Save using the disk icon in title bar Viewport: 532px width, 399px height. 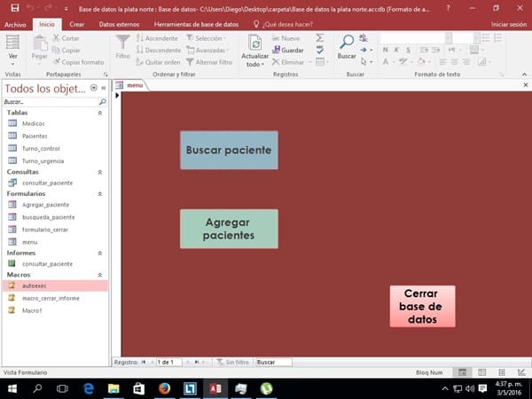[15, 8]
